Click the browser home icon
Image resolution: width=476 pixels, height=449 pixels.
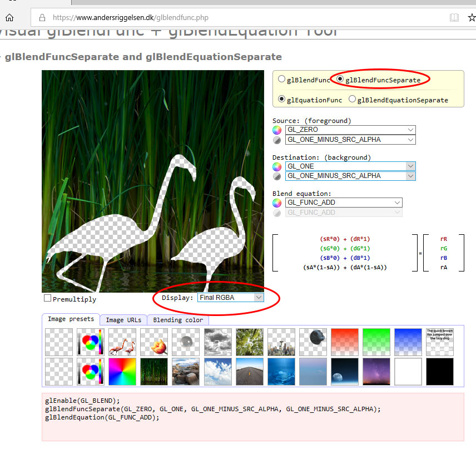point(9,18)
